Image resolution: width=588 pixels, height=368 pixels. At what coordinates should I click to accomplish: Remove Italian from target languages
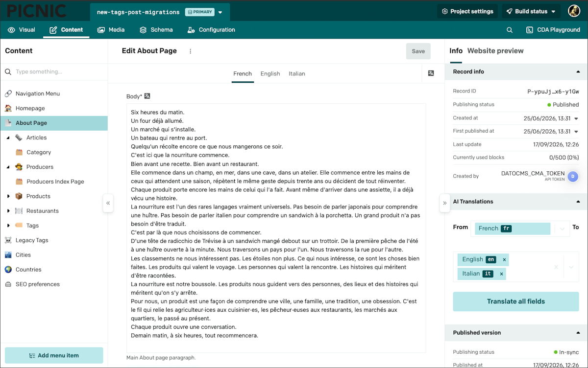click(501, 274)
